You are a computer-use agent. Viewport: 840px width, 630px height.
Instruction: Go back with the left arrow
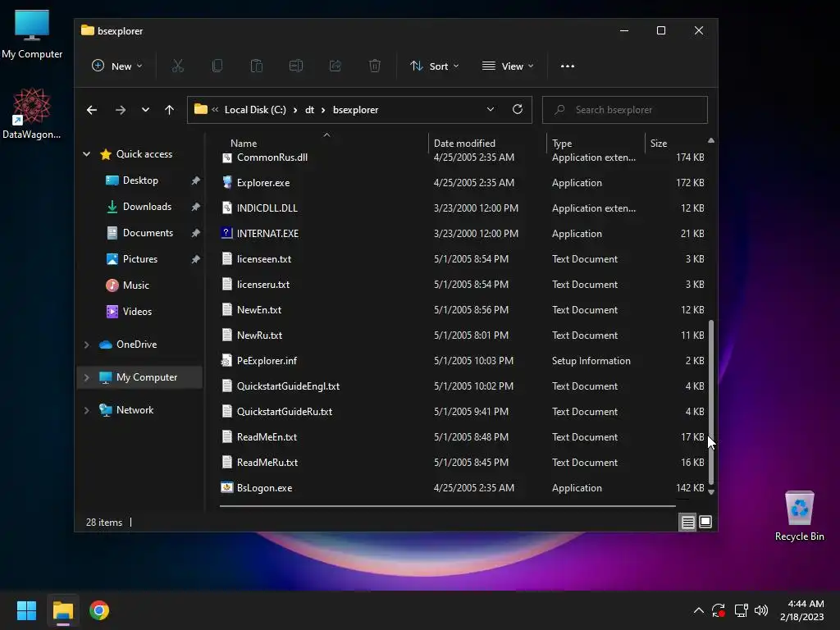click(92, 110)
